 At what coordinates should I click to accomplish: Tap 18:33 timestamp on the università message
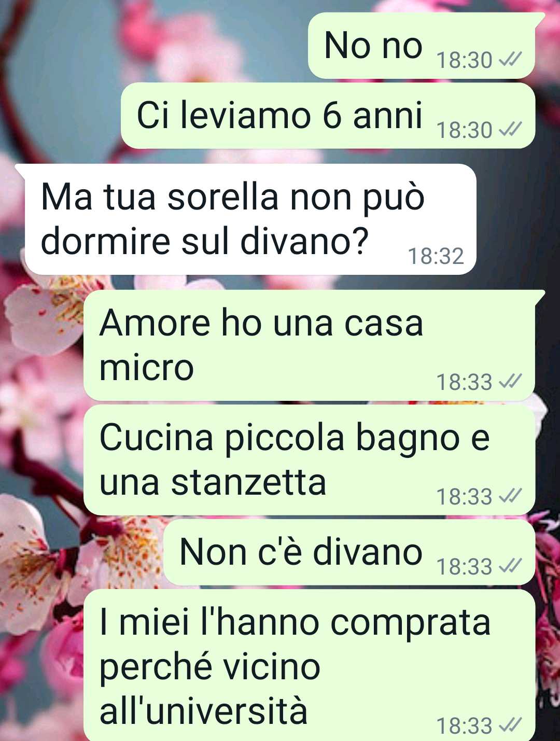point(464,726)
